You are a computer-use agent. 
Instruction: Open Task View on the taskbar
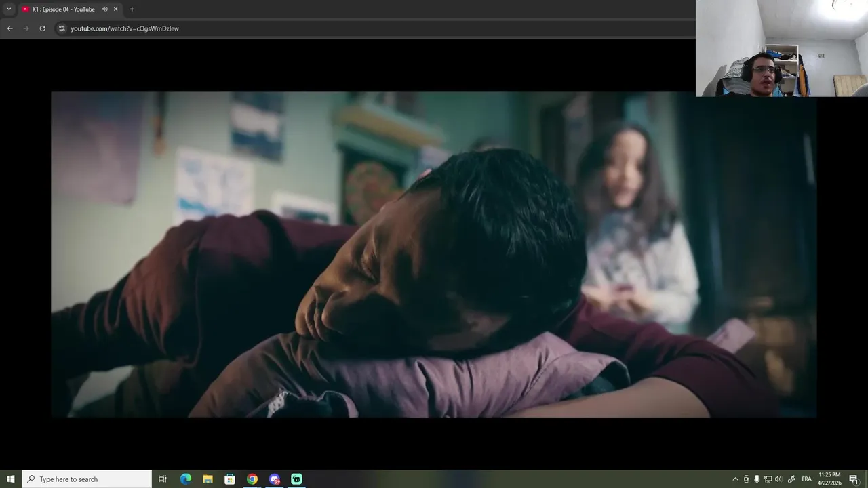pyautogui.click(x=163, y=479)
